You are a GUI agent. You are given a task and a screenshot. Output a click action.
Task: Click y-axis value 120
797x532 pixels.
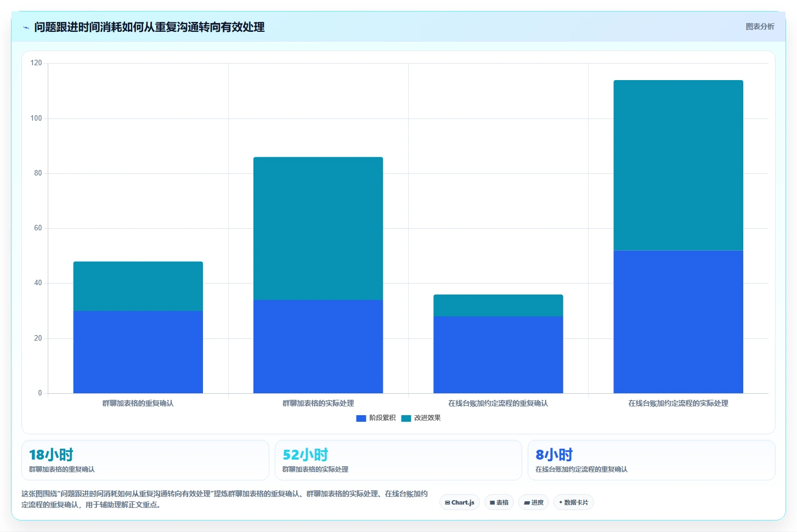pyautogui.click(x=36, y=63)
